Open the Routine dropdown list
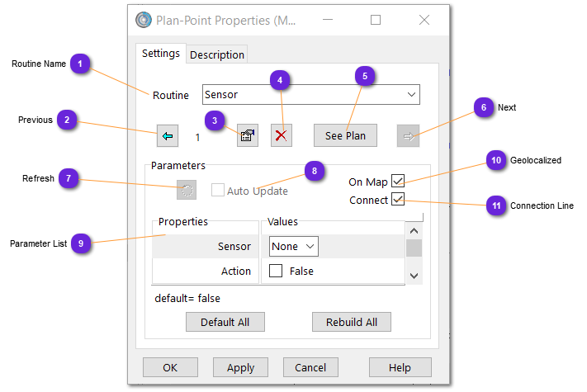Image resolution: width=587 pixels, height=392 pixels. pyautogui.click(x=411, y=95)
